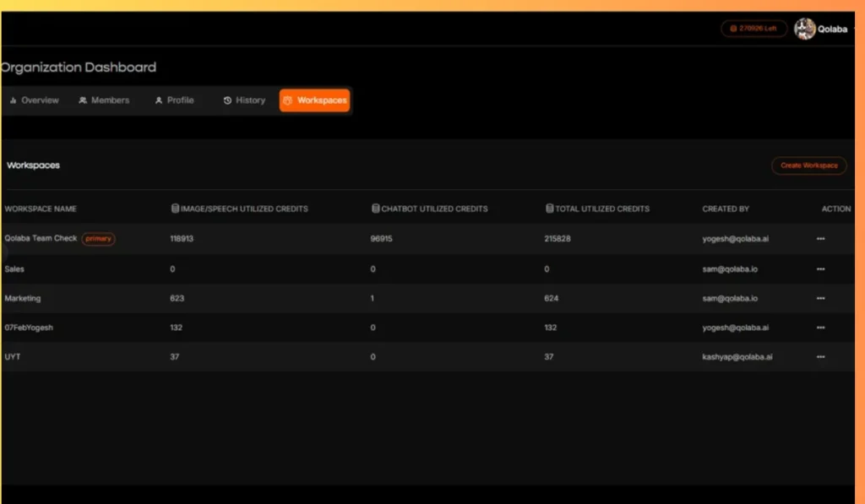865x504 pixels.
Task: Click the 215828 total credits value
Action: (x=558, y=239)
